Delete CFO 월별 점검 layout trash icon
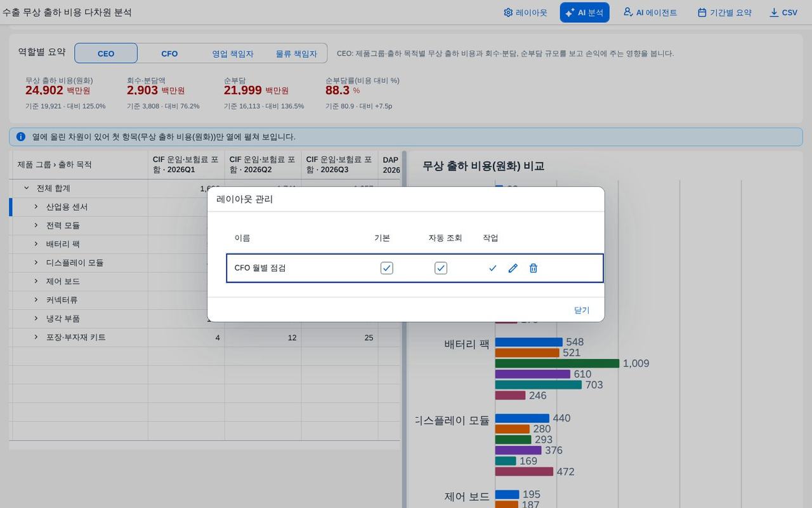812x508 pixels. pos(534,268)
